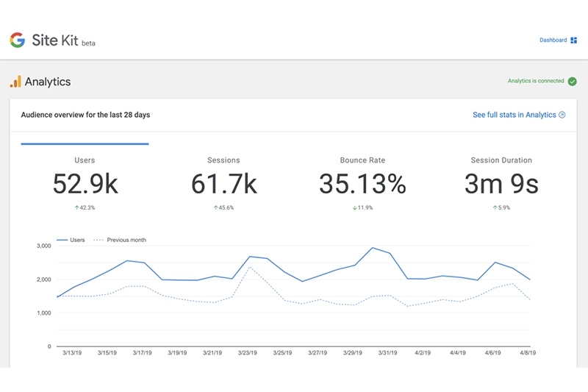
Task: Click the beta label next to Site Kit
Action: 88,43
